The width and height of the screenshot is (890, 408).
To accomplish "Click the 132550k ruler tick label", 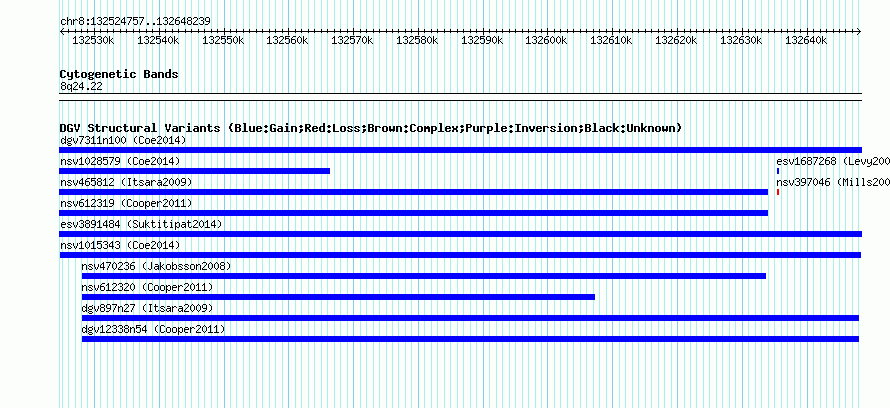I will point(223,40).
